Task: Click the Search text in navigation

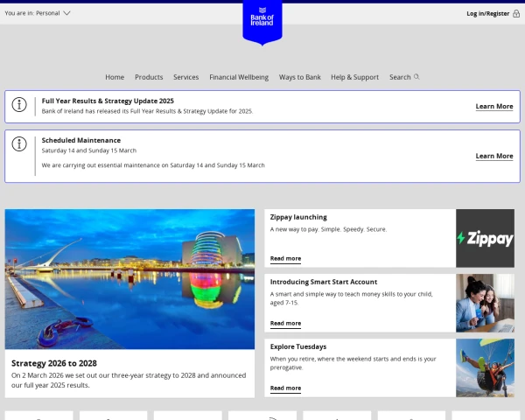Action: [x=400, y=77]
